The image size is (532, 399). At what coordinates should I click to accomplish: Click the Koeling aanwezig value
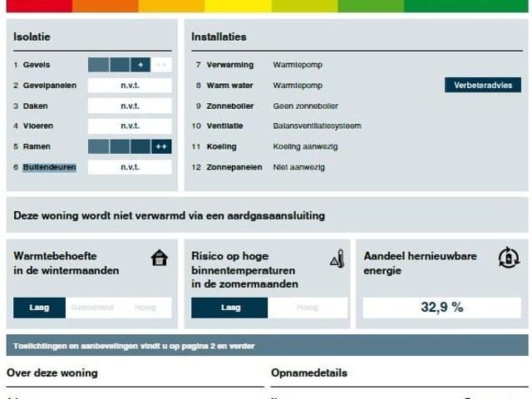[305, 146]
